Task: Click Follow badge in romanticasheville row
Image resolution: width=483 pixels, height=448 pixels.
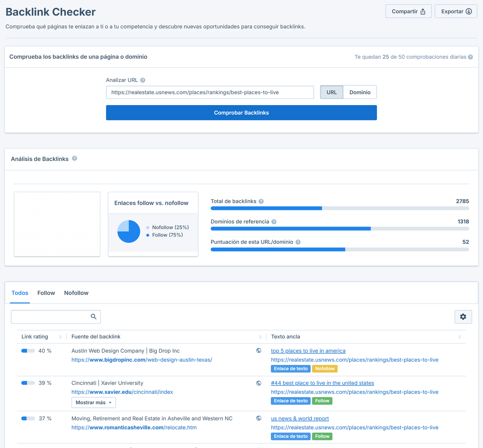Action: 322,436
